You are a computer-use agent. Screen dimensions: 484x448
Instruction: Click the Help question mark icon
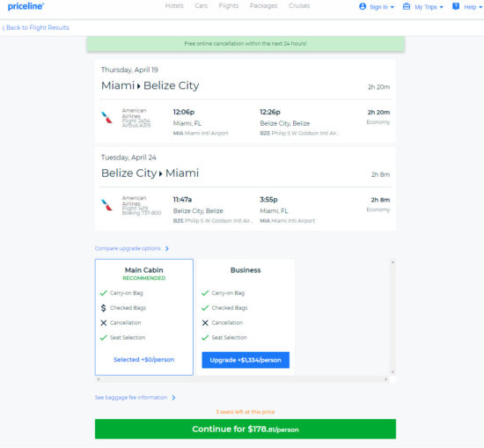click(456, 6)
